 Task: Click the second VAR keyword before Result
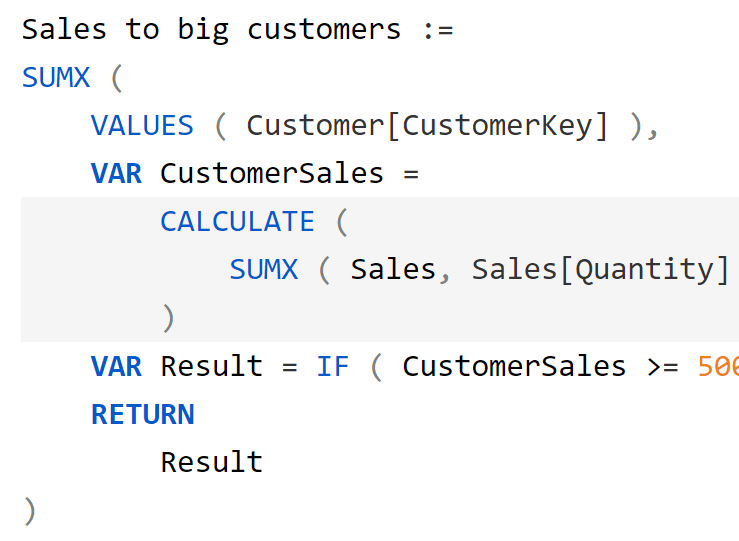point(116,366)
